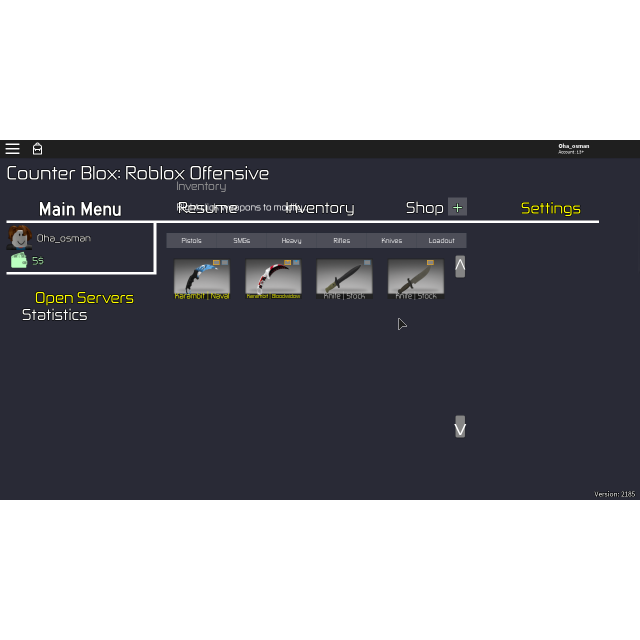Open the Settings menu
The height and width of the screenshot is (640, 640).
point(550,208)
